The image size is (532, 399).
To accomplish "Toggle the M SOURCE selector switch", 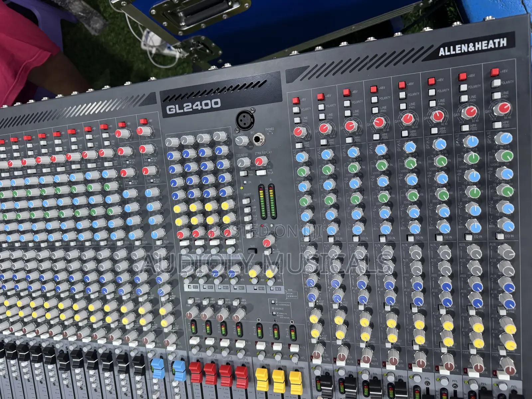I will pos(274,313).
